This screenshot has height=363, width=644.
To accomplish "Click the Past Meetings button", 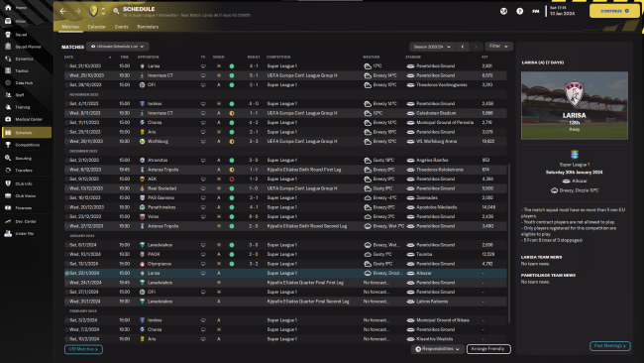I will 610,346.
